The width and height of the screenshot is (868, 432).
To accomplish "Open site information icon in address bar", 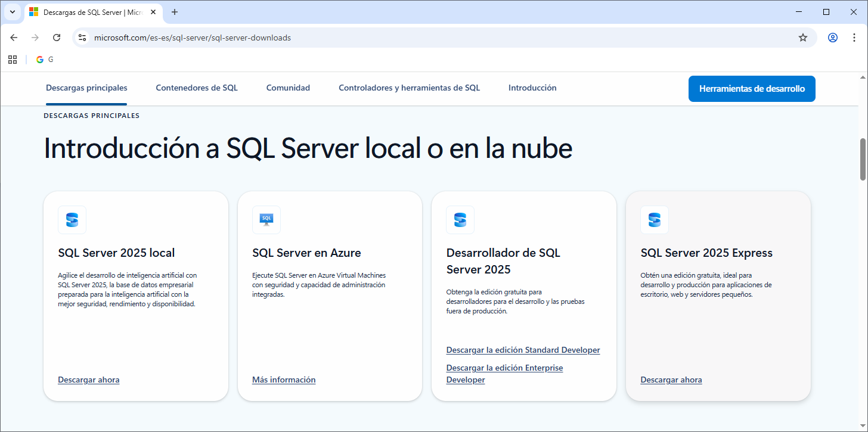I will pos(83,38).
